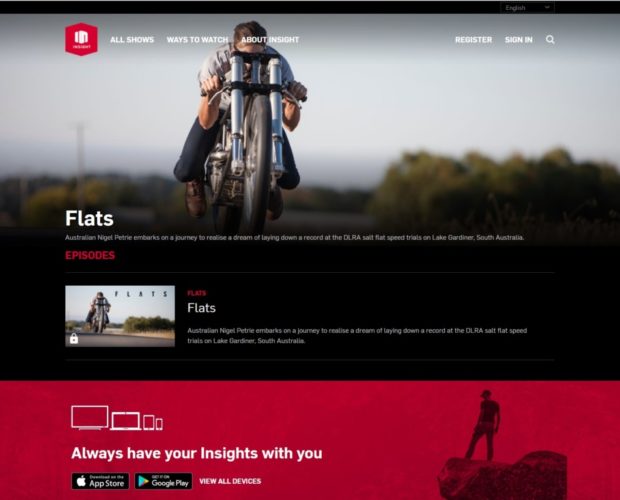Click the Insight red hexagon logo
This screenshot has height=500, width=620.
(81, 39)
